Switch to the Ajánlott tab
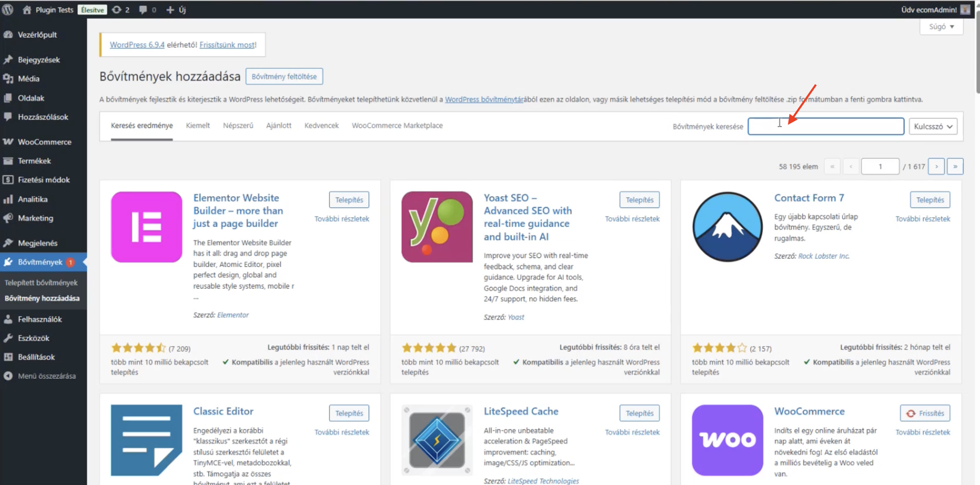The height and width of the screenshot is (485, 980). pos(279,125)
